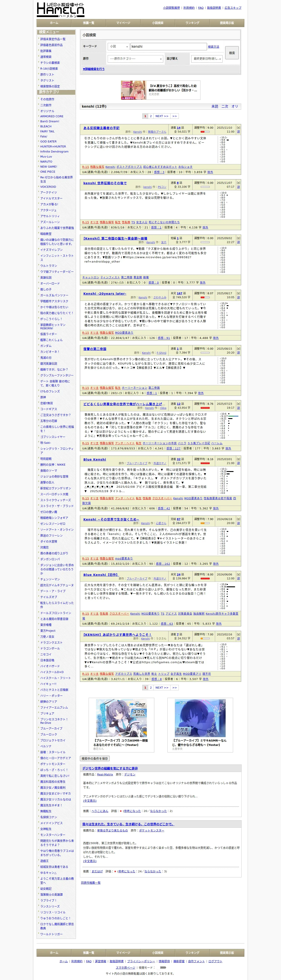Open the スマホ用ページ link in the footer
This screenshot has width=281, height=980.
pyautogui.click(x=125, y=968)
